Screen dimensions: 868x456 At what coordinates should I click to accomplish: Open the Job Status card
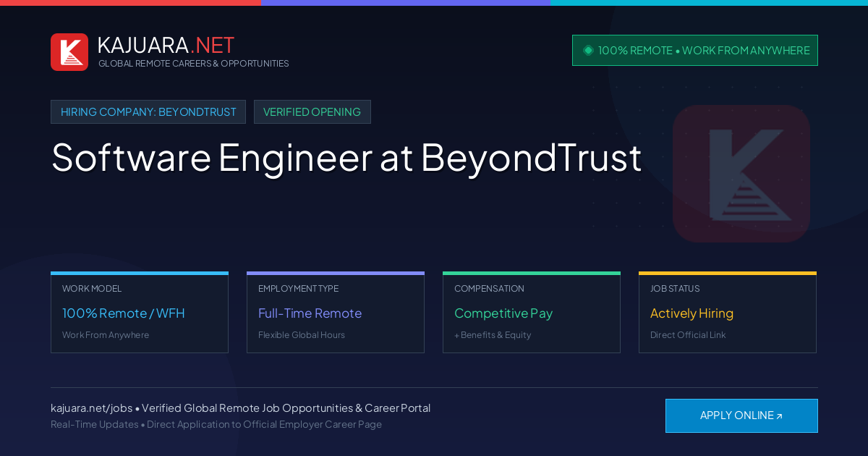(728, 313)
